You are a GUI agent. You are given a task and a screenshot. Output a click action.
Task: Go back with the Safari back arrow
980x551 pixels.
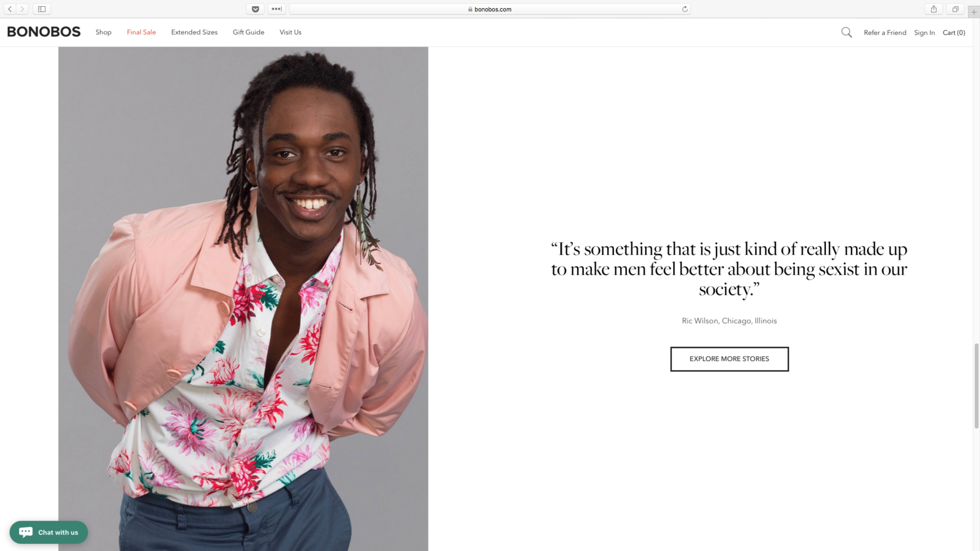click(10, 9)
